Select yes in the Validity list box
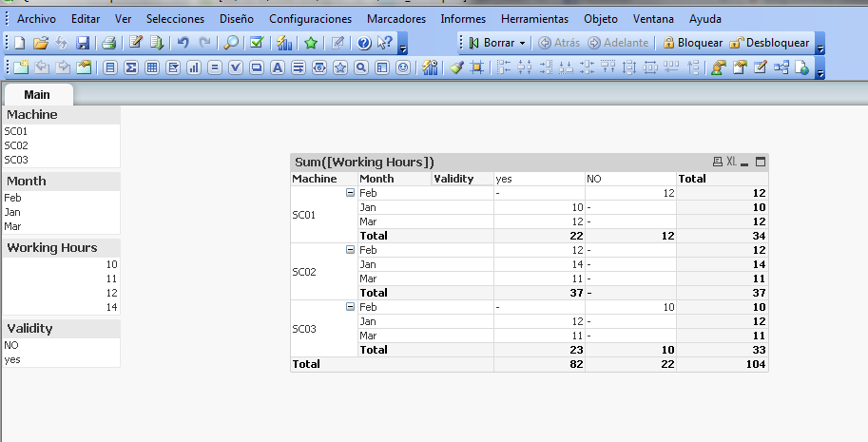Screen dimensions: 868x442 (x=61, y=359)
